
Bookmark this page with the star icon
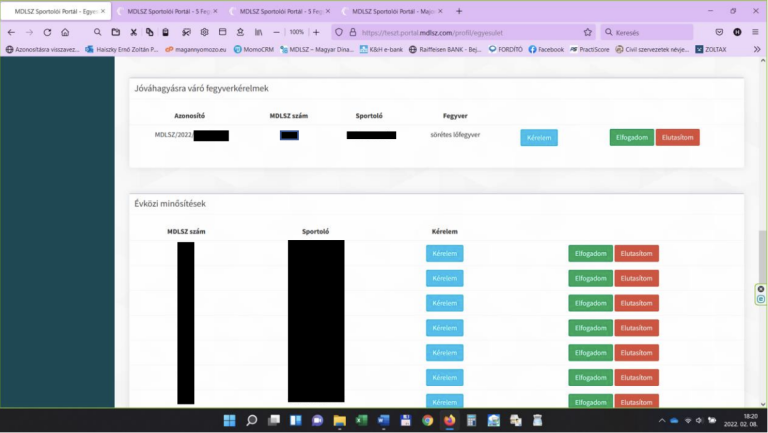point(588,32)
